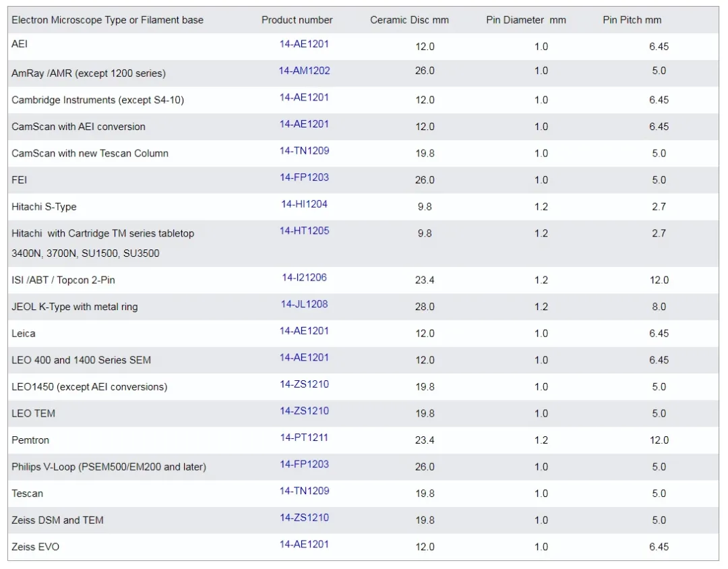Open 14-FP1203 link in FEI row
728x569 pixels.
click(304, 177)
